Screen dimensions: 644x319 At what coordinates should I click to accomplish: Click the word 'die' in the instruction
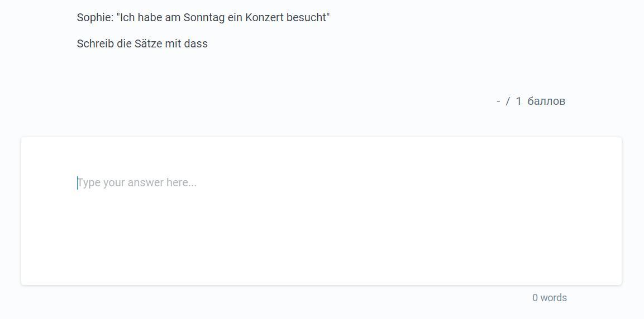[x=124, y=43]
